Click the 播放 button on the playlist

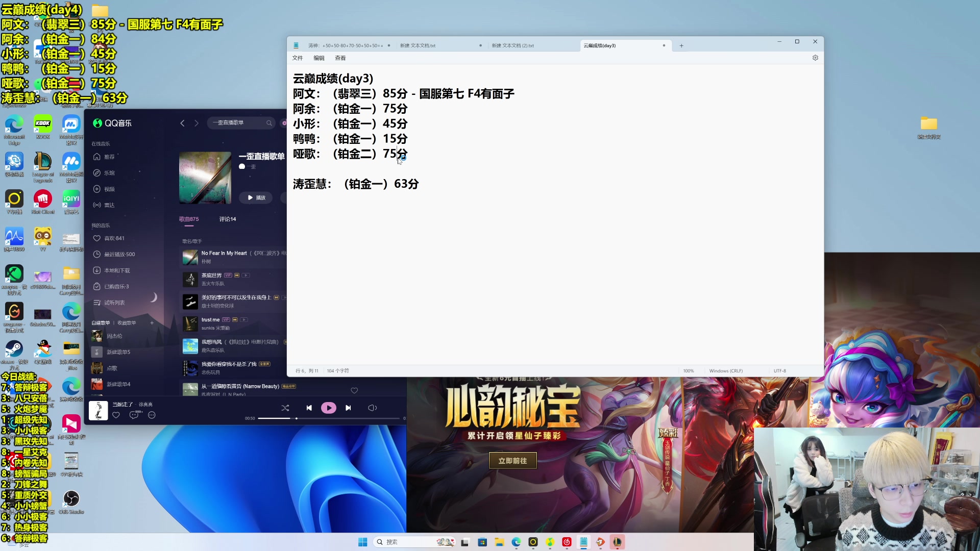(256, 197)
